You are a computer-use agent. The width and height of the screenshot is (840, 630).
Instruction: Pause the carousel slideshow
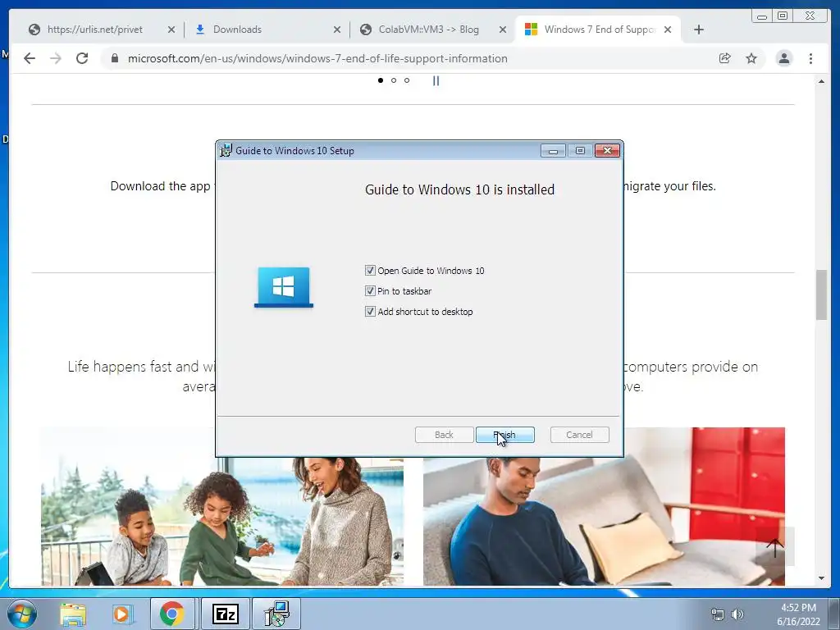click(x=436, y=80)
